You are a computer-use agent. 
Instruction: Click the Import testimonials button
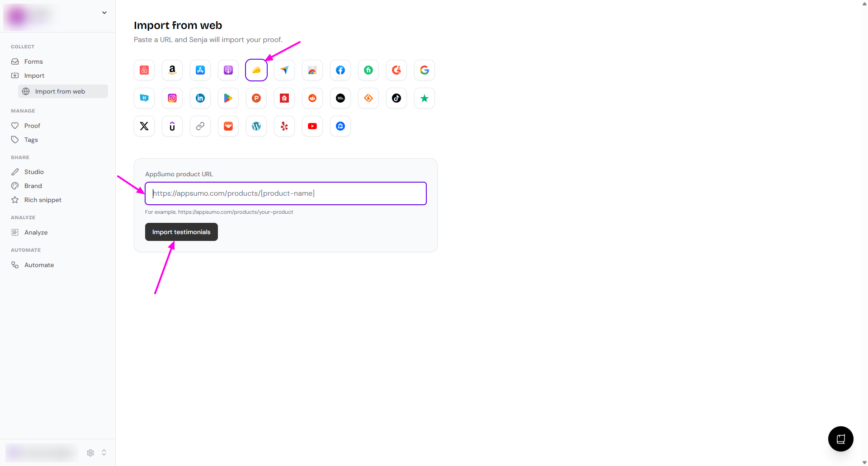(x=181, y=232)
